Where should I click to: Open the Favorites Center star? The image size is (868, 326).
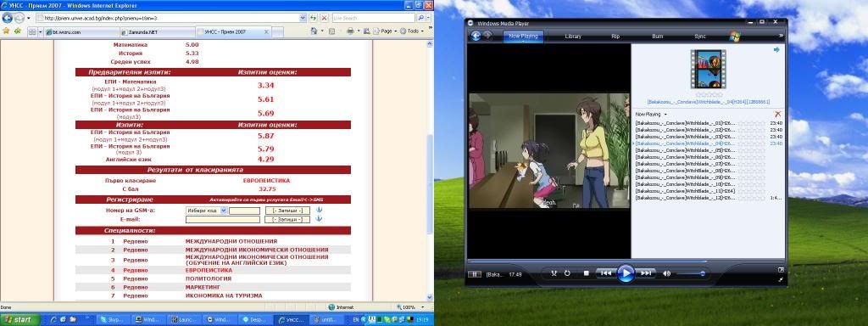[6, 31]
